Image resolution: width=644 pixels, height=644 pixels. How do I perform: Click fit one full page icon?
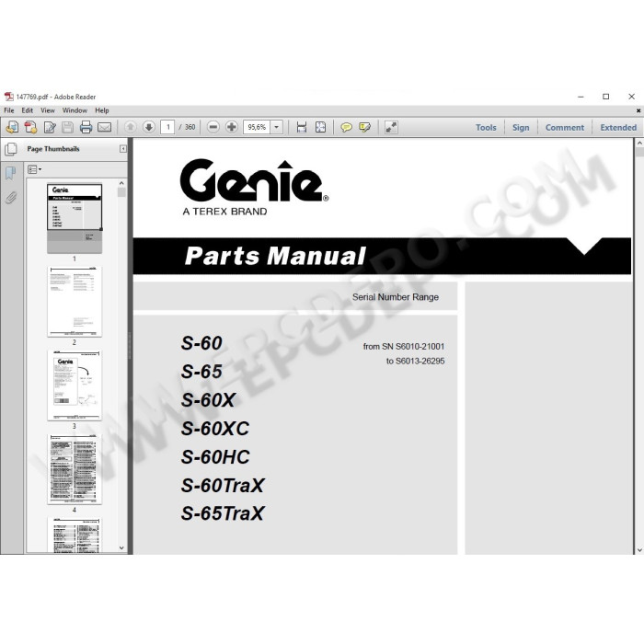pos(320,127)
